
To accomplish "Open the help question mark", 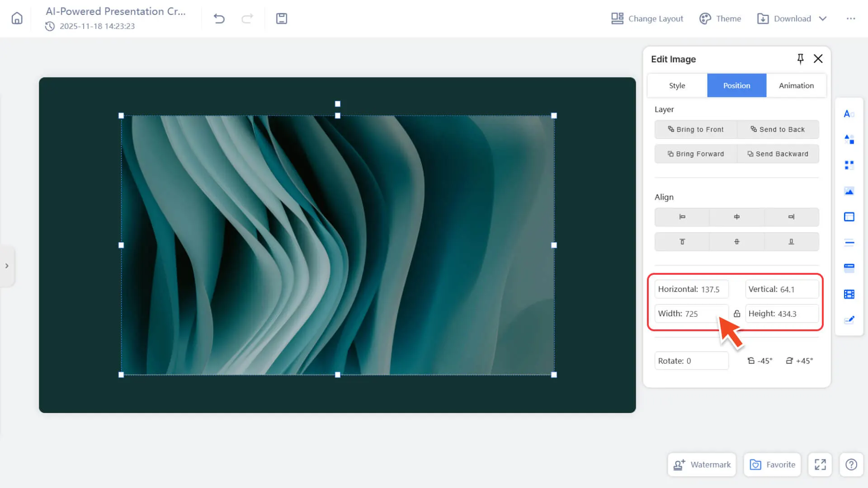I will tap(851, 465).
